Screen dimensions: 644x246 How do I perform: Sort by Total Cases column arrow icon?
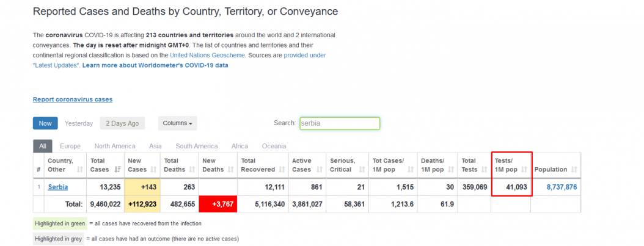(117, 169)
